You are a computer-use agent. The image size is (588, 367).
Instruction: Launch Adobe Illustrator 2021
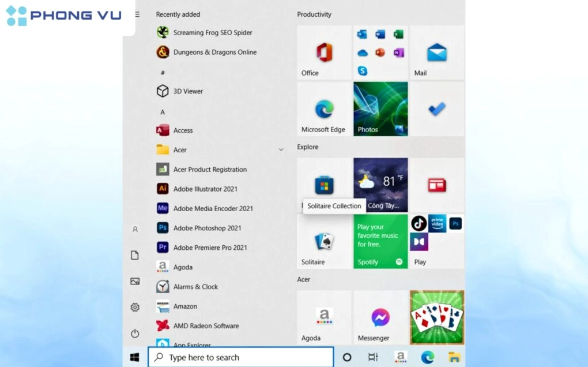[205, 189]
